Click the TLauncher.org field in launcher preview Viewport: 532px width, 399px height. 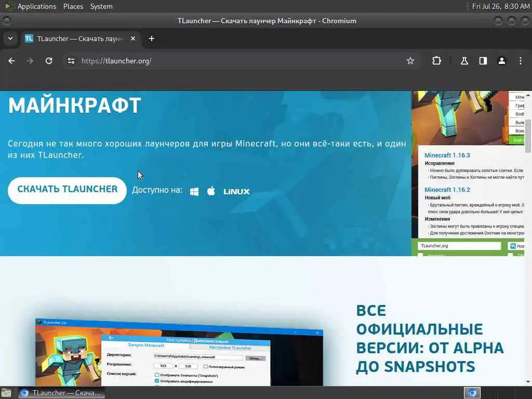pos(459,246)
